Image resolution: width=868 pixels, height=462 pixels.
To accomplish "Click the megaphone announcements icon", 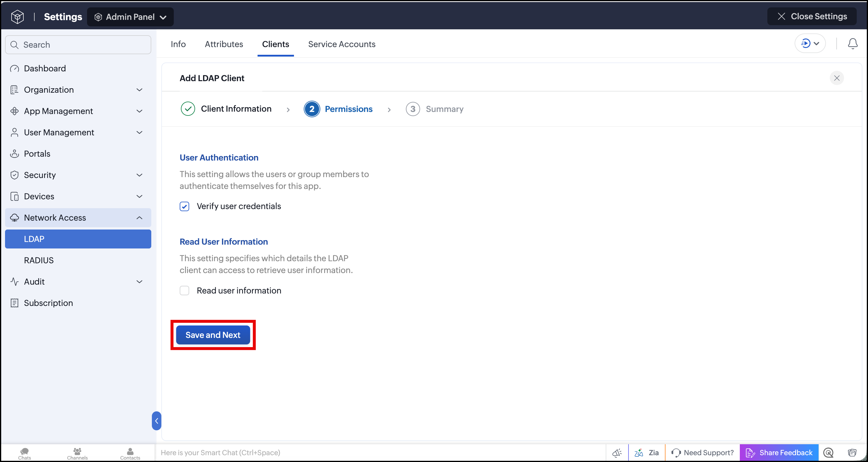I will tap(617, 453).
